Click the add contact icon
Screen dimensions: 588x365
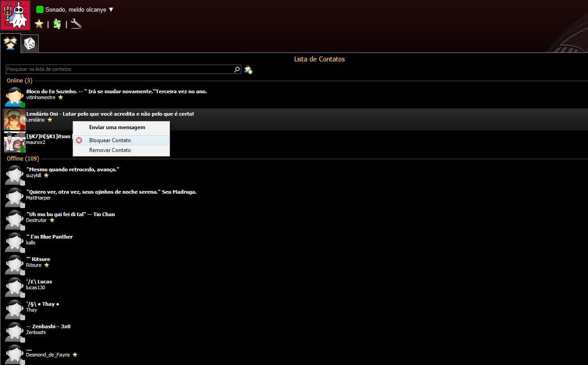(x=248, y=70)
